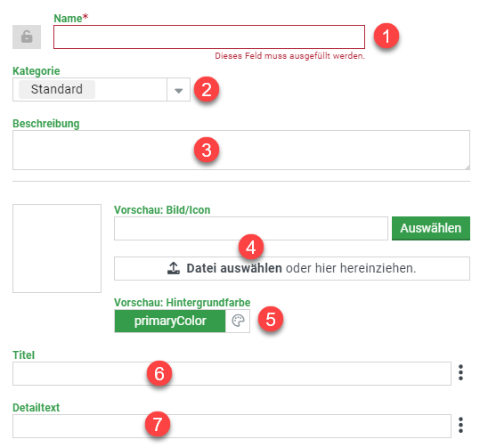Grab the Beschreibung textarea resize handle
This screenshot has height=448, width=480.
pyautogui.click(x=468, y=167)
